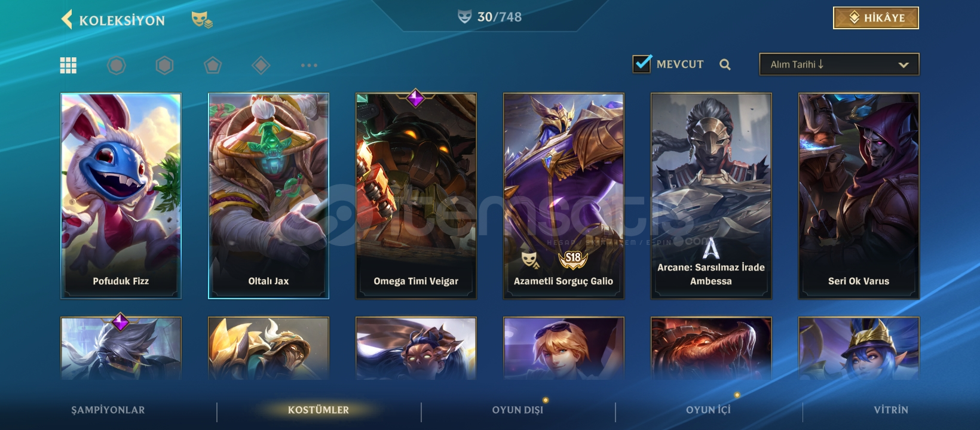980x430 pixels.
Task: Open the Hikâye button
Action: click(x=876, y=18)
